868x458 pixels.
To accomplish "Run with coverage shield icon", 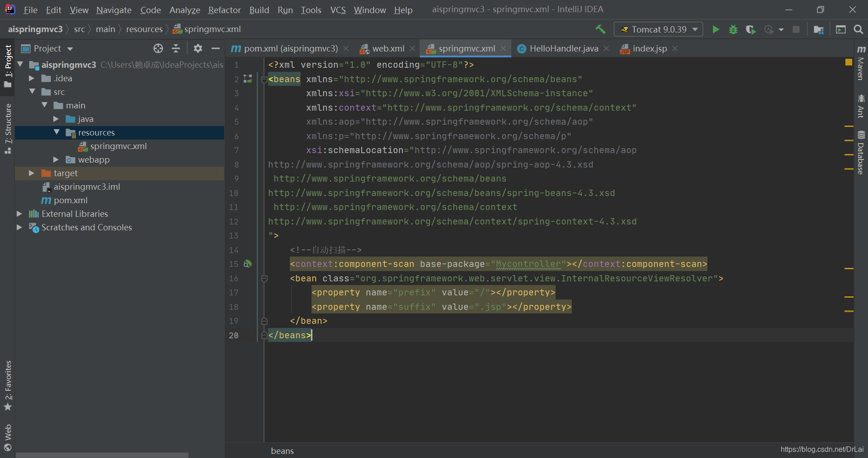I will coord(750,29).
